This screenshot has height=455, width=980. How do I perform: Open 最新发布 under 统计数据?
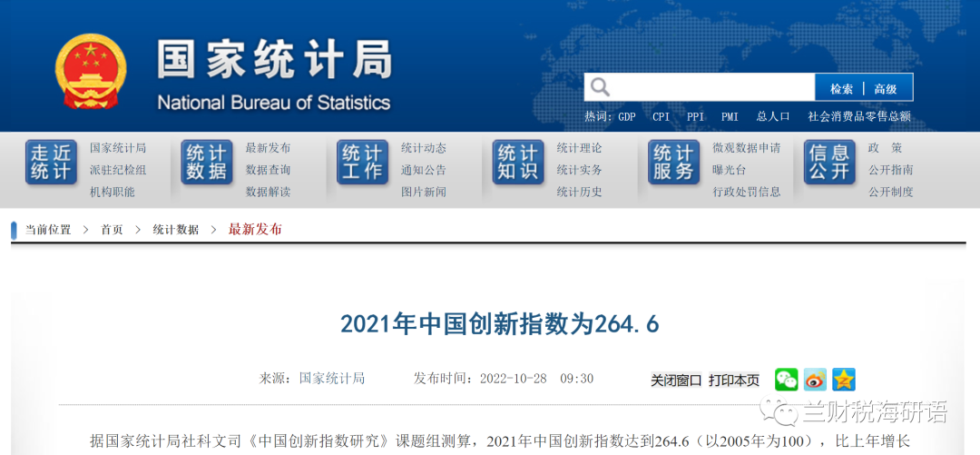click(x=268, y=148)
